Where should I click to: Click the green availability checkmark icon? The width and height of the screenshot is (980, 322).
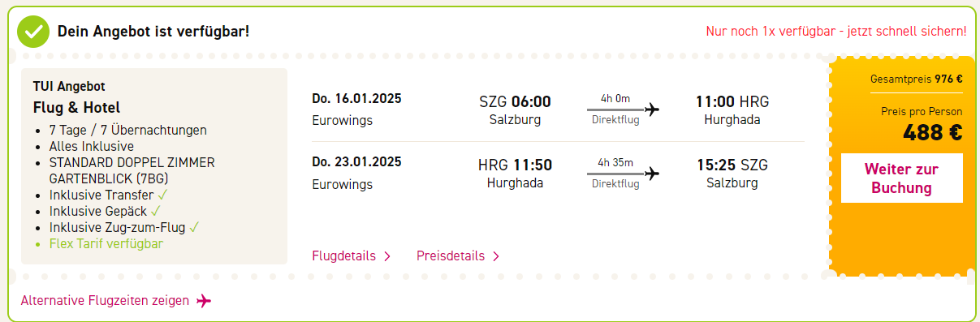click(x=33, y=32)
